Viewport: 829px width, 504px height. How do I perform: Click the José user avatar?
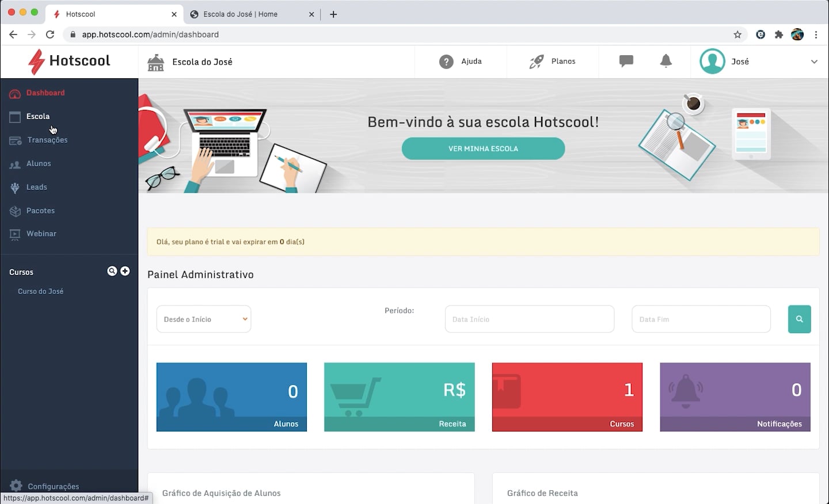(x=712, y=62)
